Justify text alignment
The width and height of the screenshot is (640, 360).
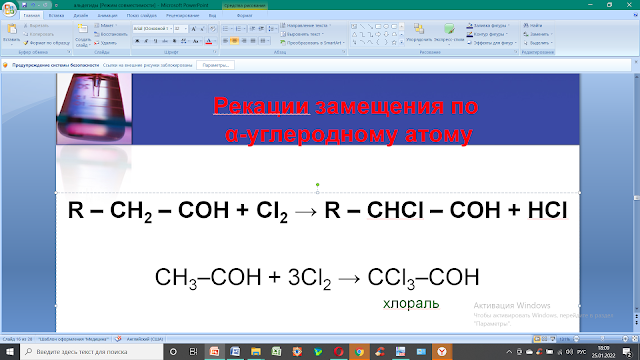[x=253, y=41]
